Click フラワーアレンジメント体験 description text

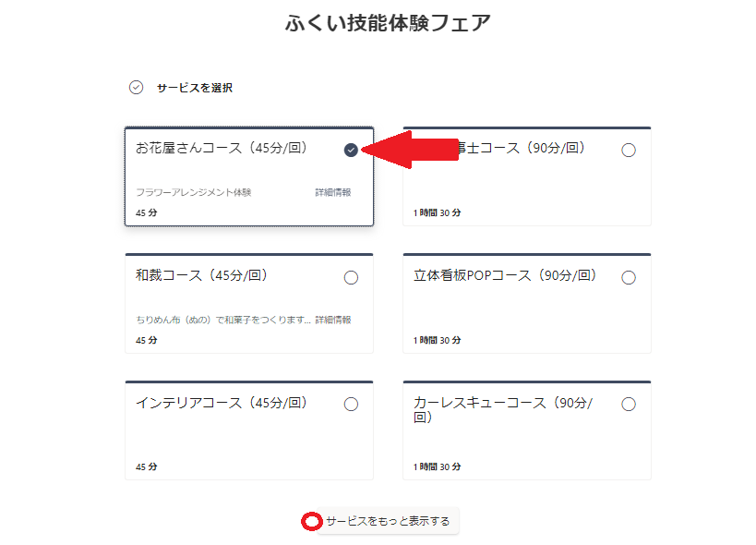(x=193, y=192)
